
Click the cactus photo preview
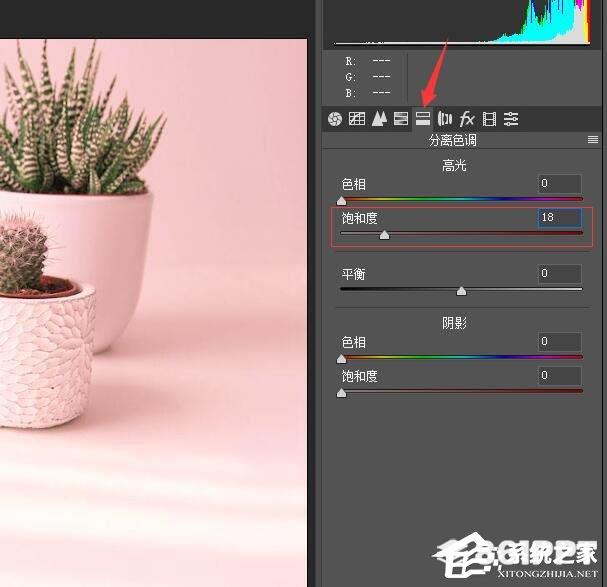click(x=154, y=312)
